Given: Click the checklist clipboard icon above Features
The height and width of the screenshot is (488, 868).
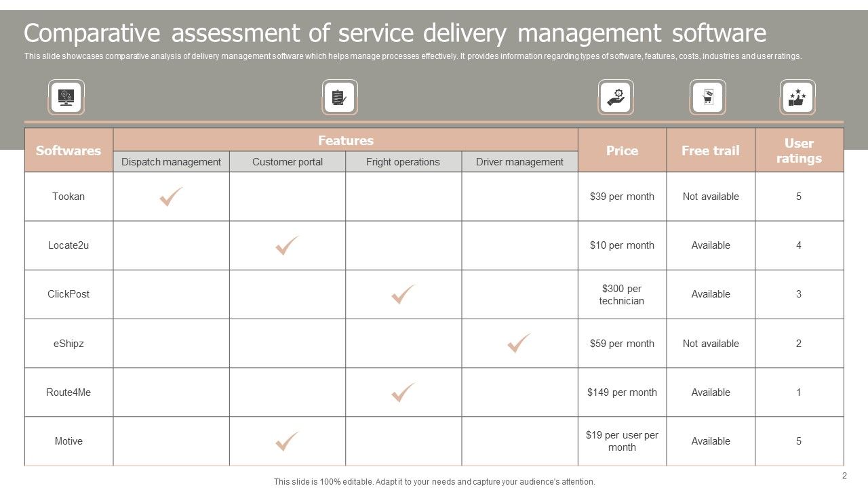Looking at the screenshot, I should [339, 98].
